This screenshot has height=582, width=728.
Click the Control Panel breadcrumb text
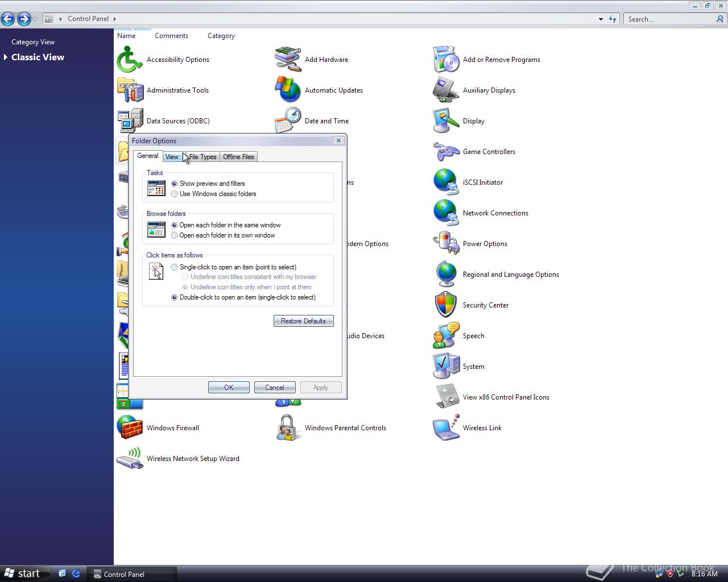[x=88, y=19]
